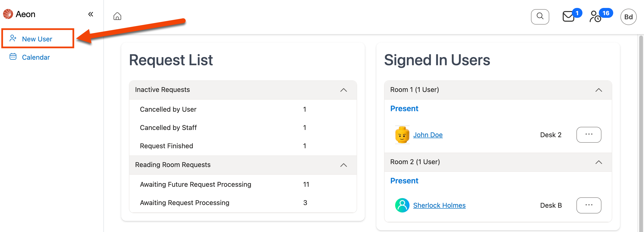
Task: Open messages envelope icon
Action: (568, 17)
